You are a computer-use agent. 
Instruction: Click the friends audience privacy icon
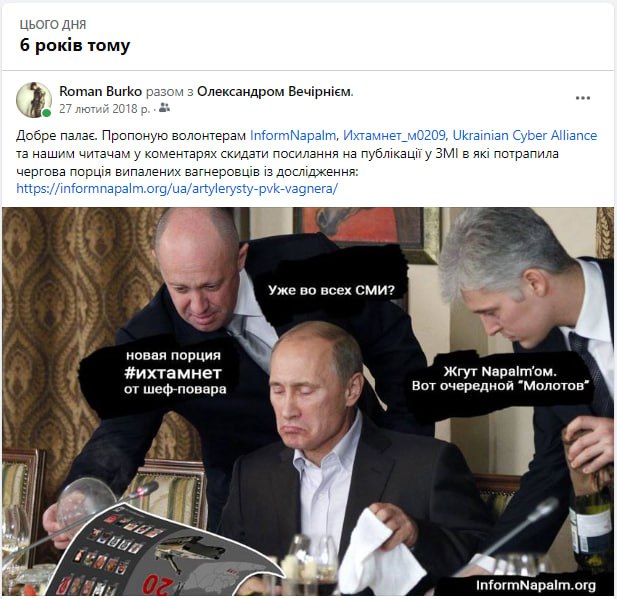coord(164,108)
